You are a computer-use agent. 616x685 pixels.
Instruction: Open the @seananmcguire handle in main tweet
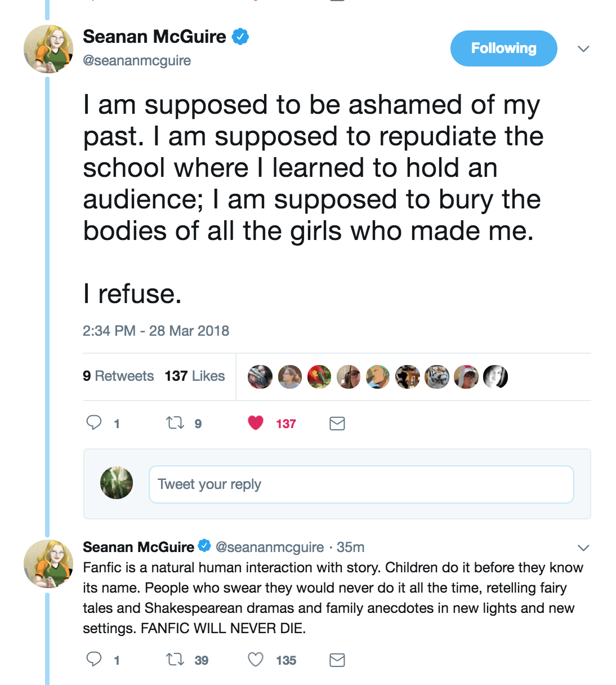coord(137,61)
